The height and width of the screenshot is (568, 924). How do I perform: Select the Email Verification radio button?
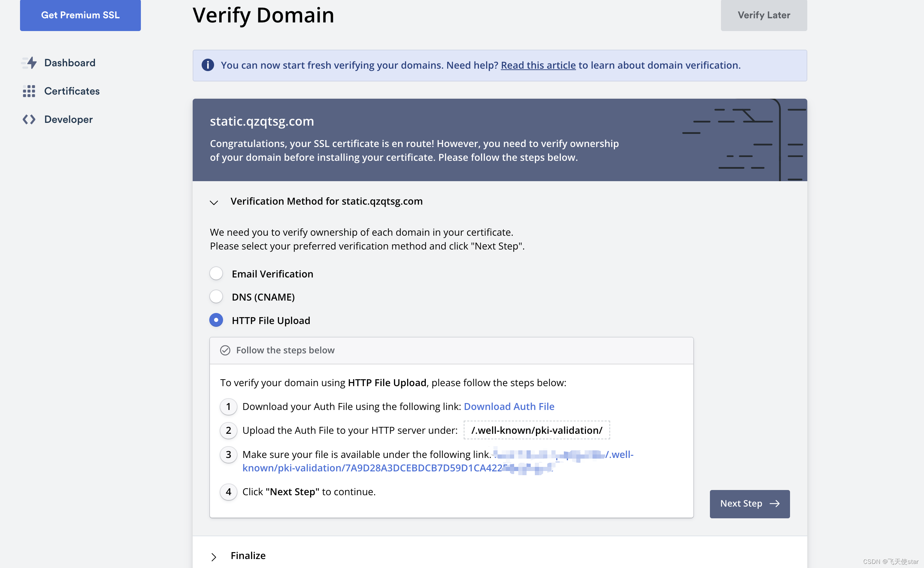pyautogui.click(x=216, y=273)
